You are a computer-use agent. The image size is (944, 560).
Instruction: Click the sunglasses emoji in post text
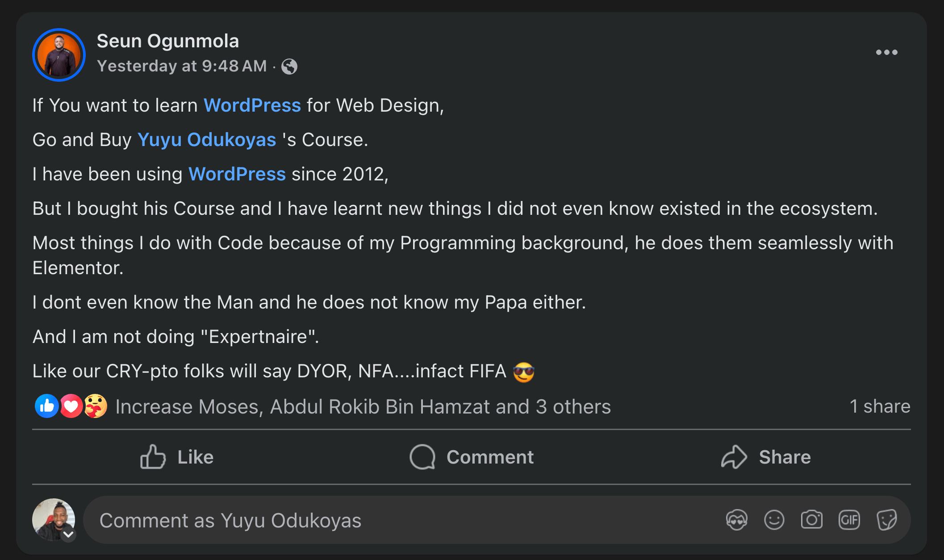pyautogui.click(x=524, y=372)
